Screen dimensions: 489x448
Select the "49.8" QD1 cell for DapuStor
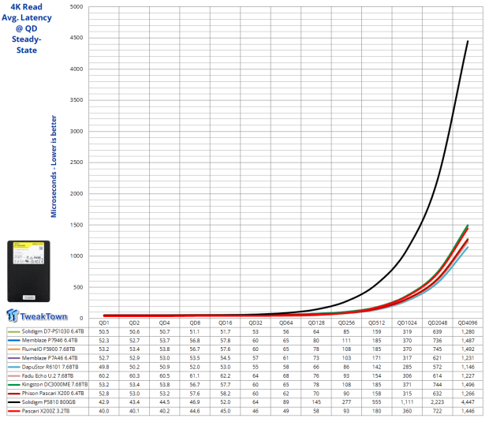pyautogui.click(x=104, y=367)
